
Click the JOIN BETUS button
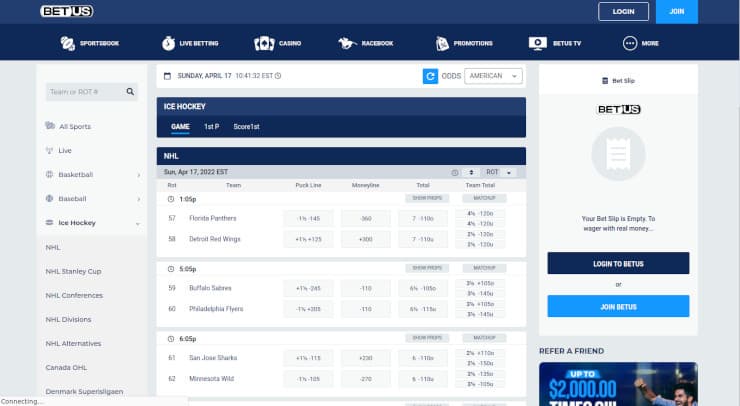[618, 306]
